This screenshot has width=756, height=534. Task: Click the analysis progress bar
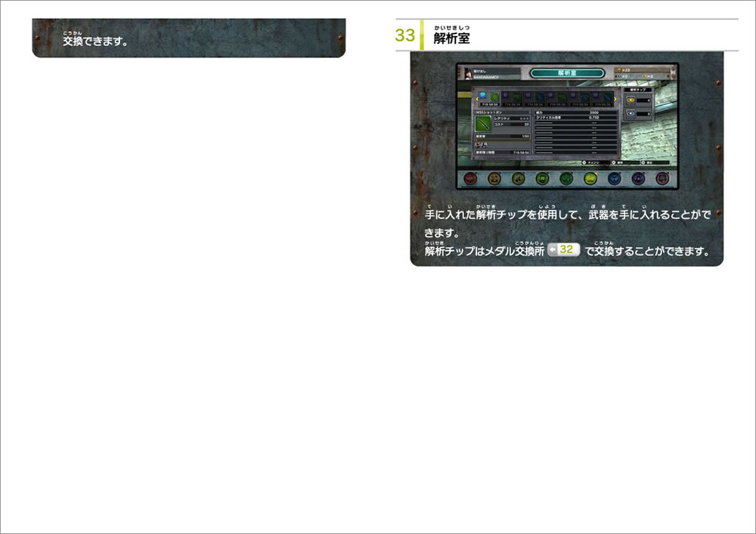click(503, 140)
